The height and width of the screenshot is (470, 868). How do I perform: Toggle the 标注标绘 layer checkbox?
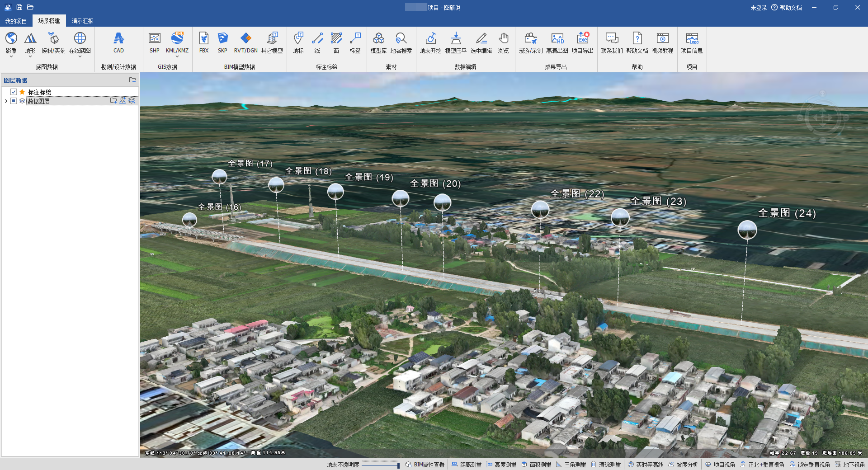click(14, 92)
